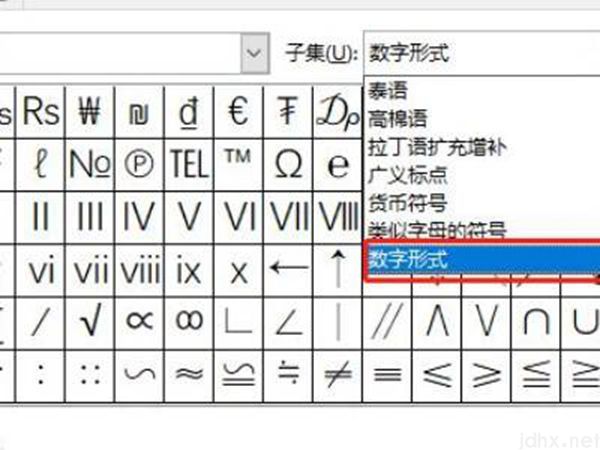Select the almost equal symbol ≈
This screenshot has height=450, width=600.
click(189, 375)
